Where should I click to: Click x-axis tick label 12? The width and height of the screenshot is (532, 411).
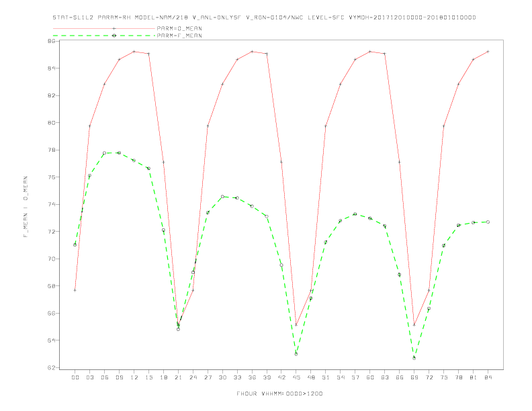pos(134,377)
